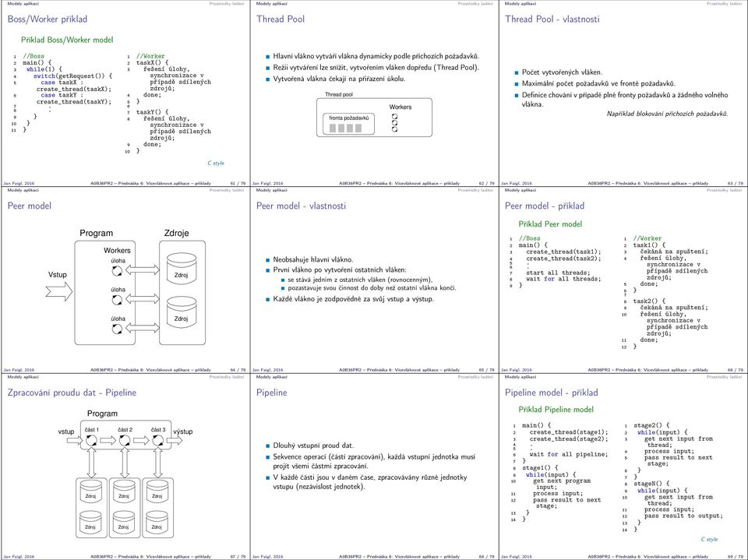The width and height of the screenshot is (748, 560).
Task: Click the část 3 thread circle icon
Action: point(158,441)
